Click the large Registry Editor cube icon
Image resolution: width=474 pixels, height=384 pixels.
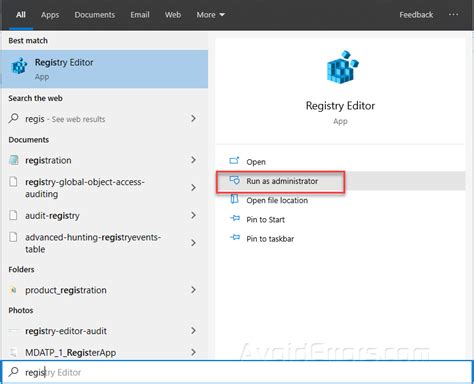342,67
